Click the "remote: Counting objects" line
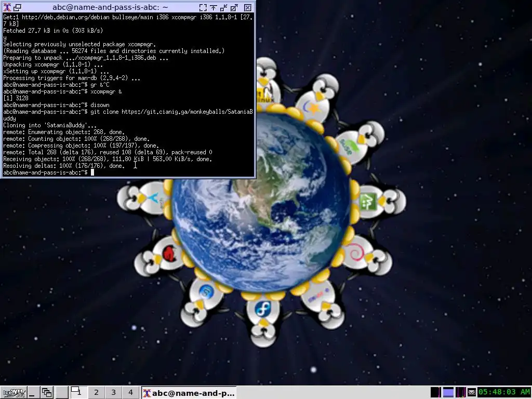The image size is (532, 399). point(76,139)
